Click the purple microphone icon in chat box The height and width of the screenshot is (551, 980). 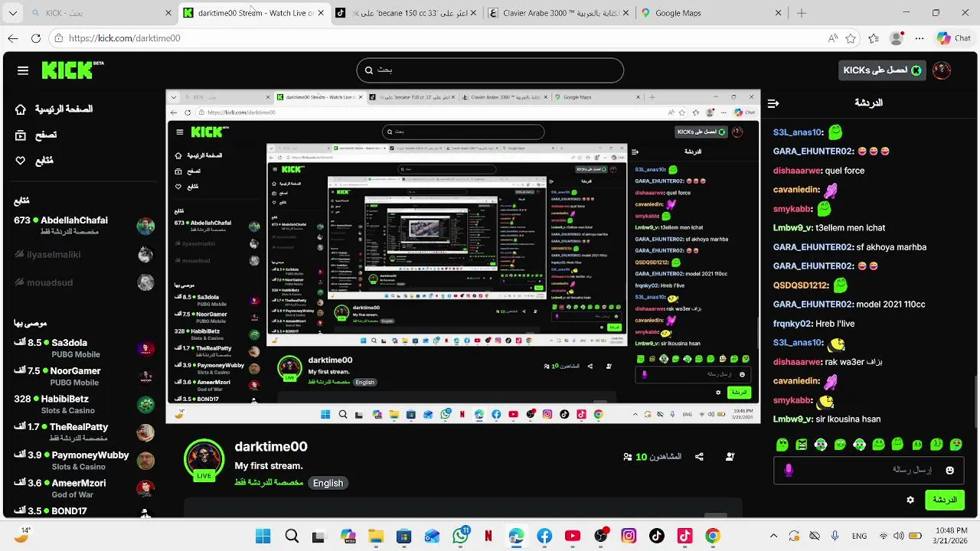click(x=789, y=470)
